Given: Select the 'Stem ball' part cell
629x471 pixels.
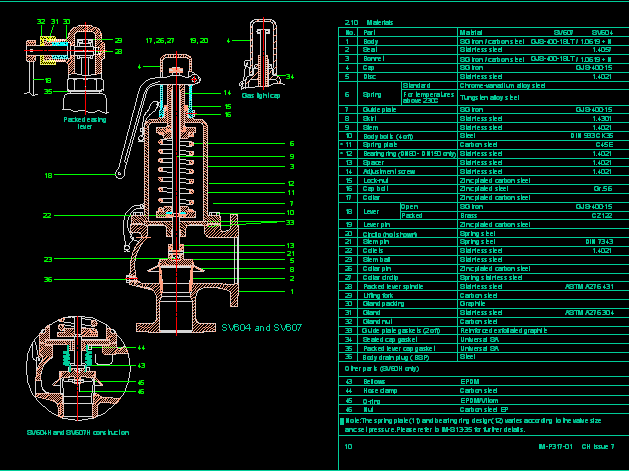Looking at the screenshot, I should pos(376,260).
